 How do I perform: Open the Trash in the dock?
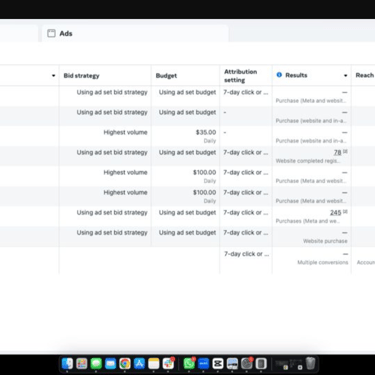point(310,363)
